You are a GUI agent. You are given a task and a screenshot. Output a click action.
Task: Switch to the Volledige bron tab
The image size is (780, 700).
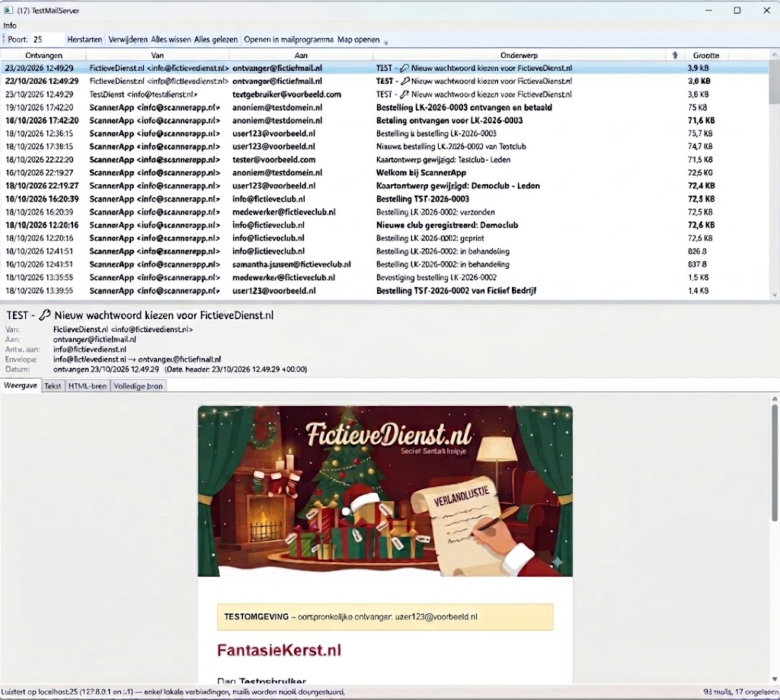[139, 386]
